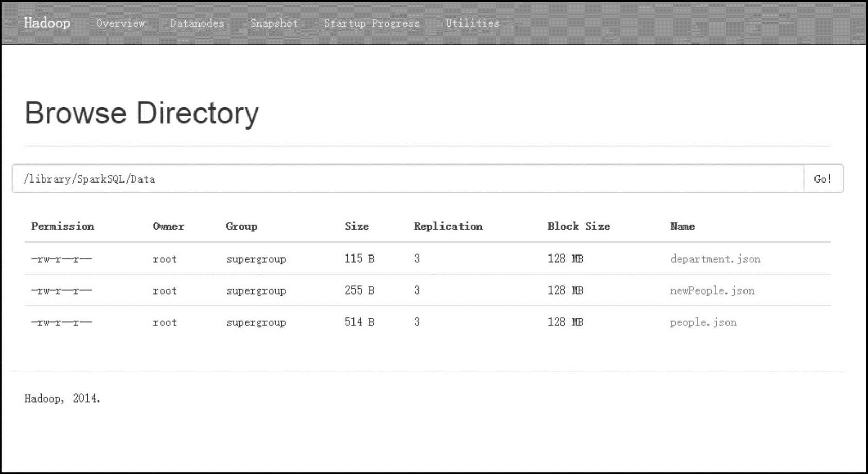Click the Permission column header
The width and height of the screenshot is (868, 474).
(x=63, y=226)
